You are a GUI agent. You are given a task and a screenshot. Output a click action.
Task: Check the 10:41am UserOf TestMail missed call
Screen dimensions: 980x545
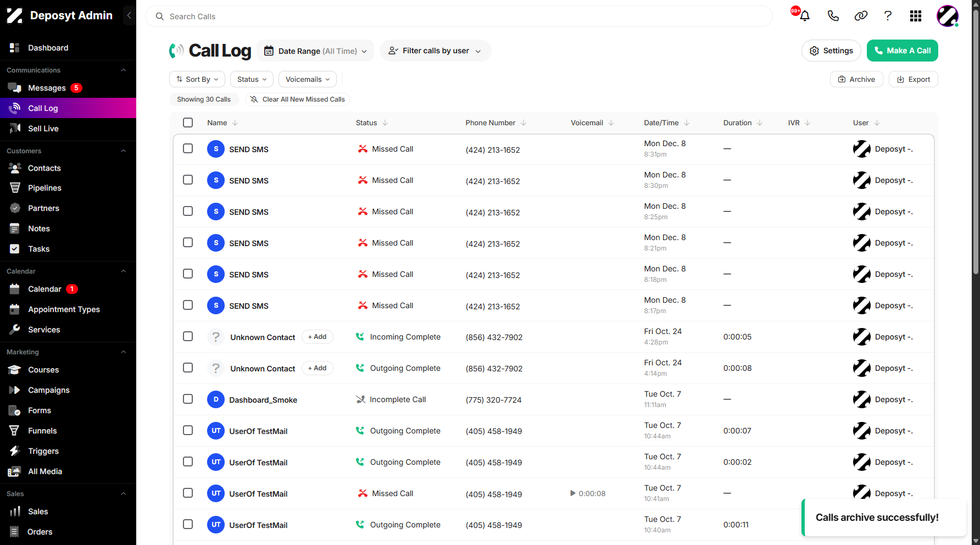[x=188, y=493]
